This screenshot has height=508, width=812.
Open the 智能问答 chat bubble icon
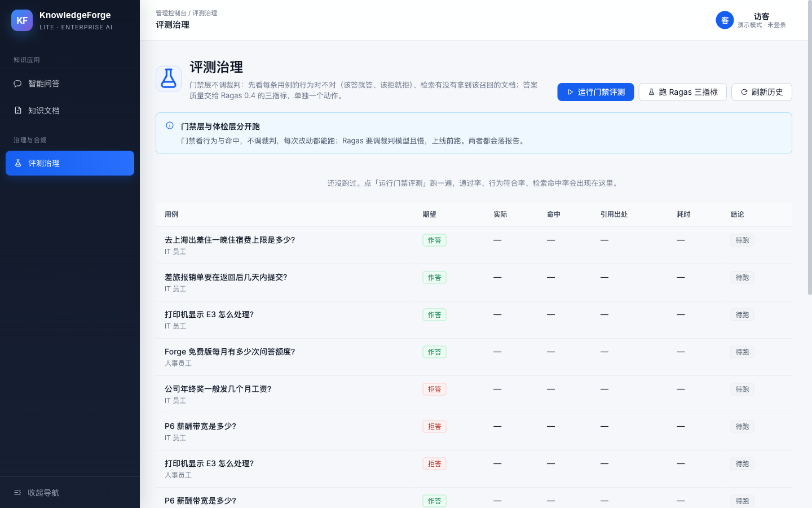pyautogui.click(x=17, y=84)
